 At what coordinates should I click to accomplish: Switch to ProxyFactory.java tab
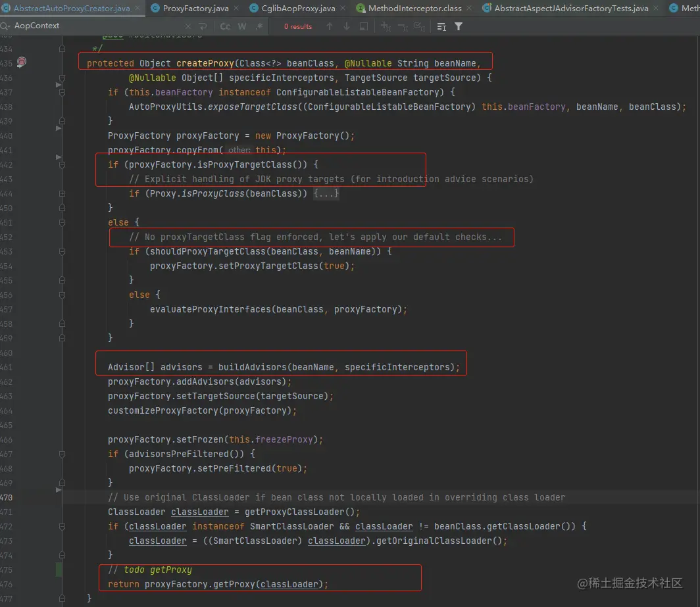tap(195, 8)
